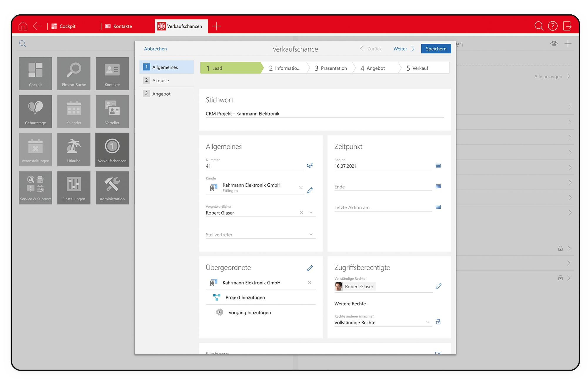Edit Vollständige Rechte with pencil icon
The height and width of the screenshot is (382, 588).
tap(438, 286)
